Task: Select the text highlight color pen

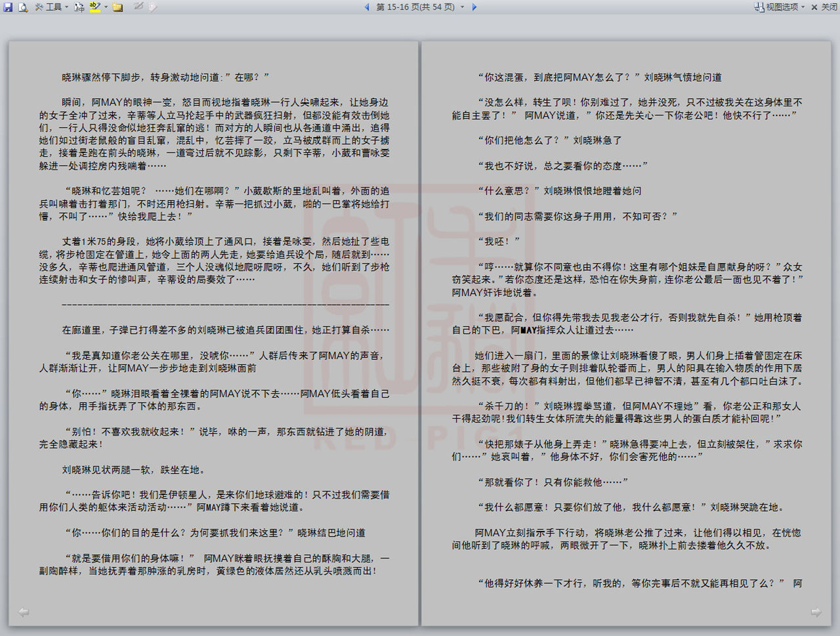Action: point(95,7)
